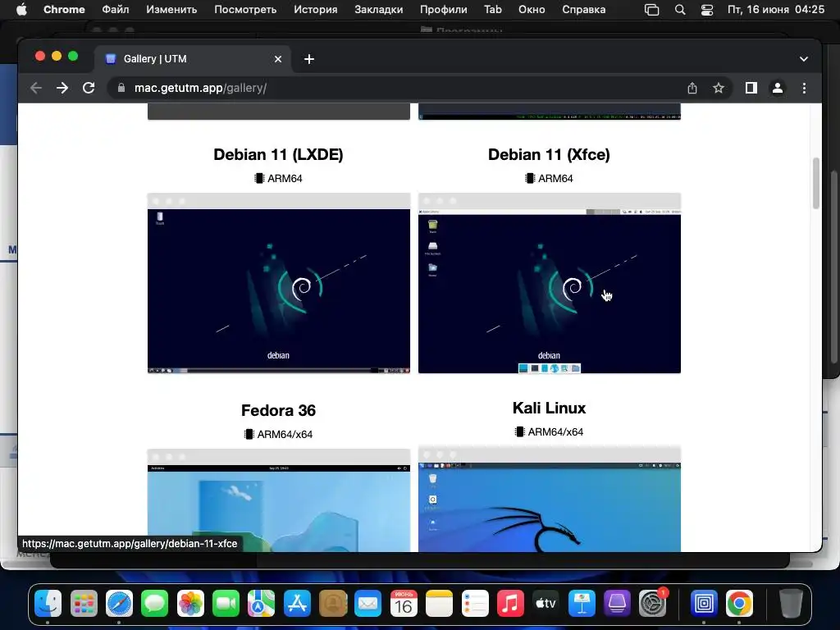Image resolution: width=840 pixels, height=630 pixels.
Task: Open Stage Manager icon in the menu bar
Action: click(x=651, y=10)
